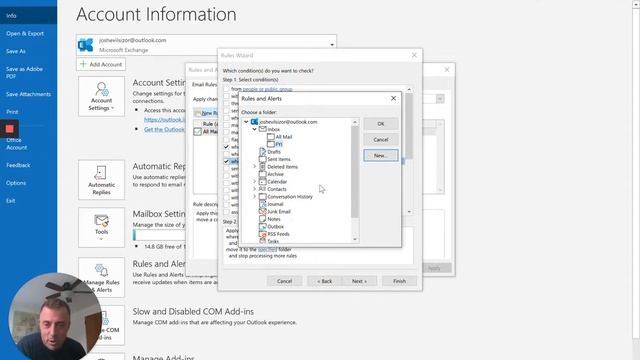Screen dimensions: 640x360
Task: Open the Automatic Replies tile button
Action: click(x=101, y=180)
